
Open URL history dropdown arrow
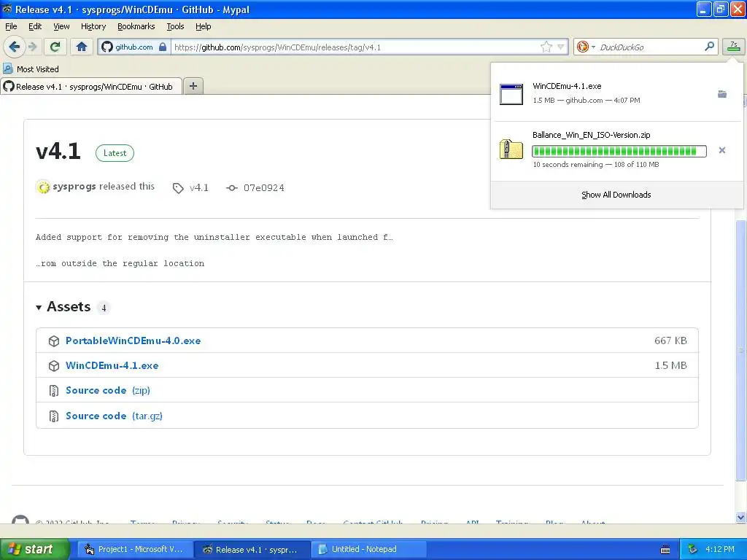[x=561, y=47]
